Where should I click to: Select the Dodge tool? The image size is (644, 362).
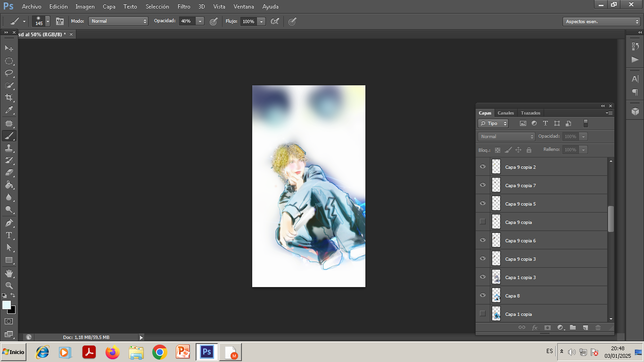pos(9,209)
